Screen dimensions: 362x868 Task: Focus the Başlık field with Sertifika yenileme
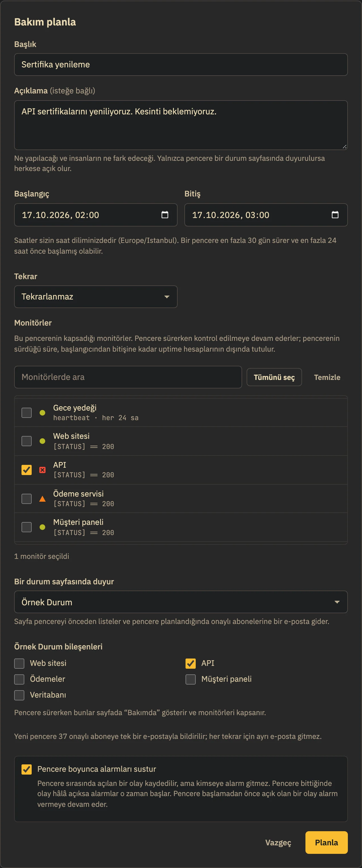point(181,64)
